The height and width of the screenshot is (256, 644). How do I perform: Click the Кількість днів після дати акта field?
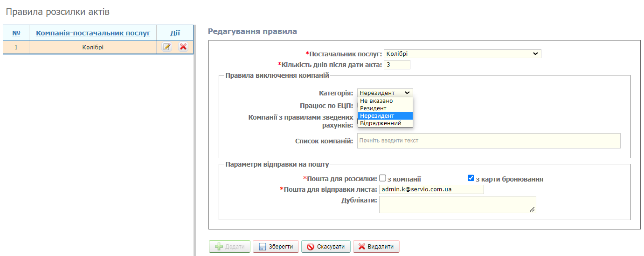coord(397,65)
